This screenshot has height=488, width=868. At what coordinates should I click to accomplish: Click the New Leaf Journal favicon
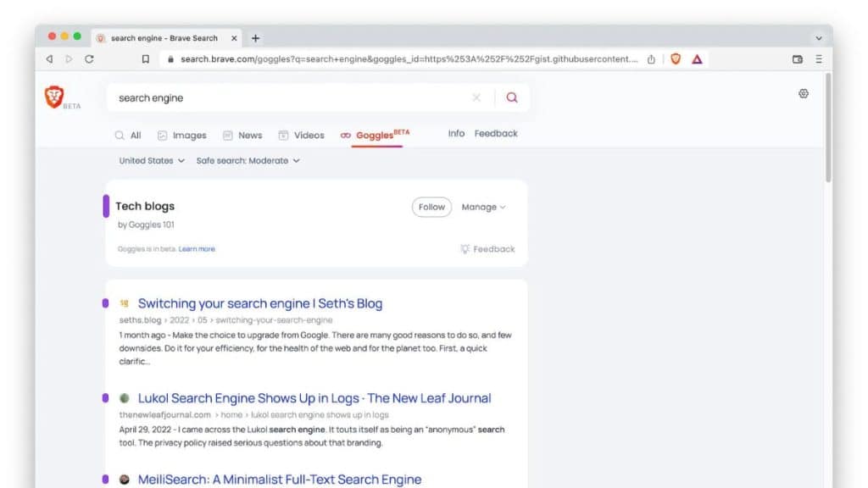[125, 398]
